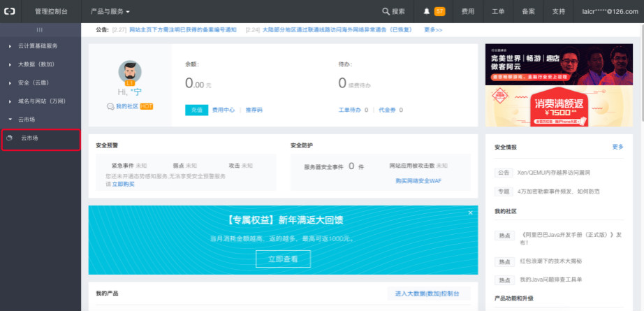Open the 产品与服务 dropdown menu
644x311 pixels.
pos(110,11)
